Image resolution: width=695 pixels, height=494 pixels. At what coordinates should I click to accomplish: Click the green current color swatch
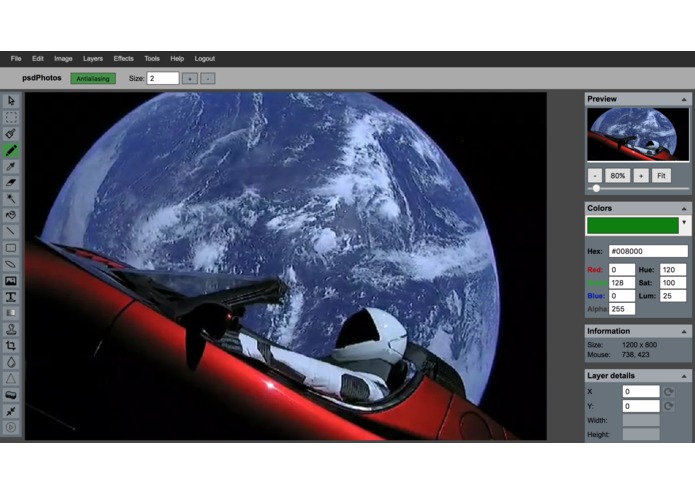(x=633, y=226)
